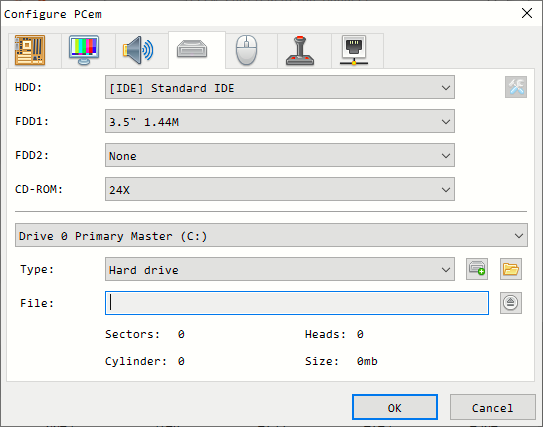This screenshot has width=543, height=427.
Task: Browse for hard drive image file
Action: (511, 269)
